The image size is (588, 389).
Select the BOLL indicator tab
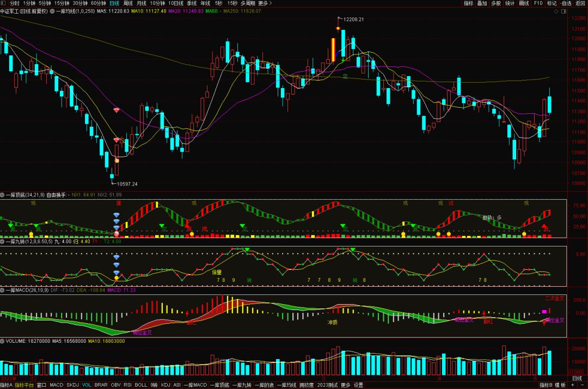[141, 385]
